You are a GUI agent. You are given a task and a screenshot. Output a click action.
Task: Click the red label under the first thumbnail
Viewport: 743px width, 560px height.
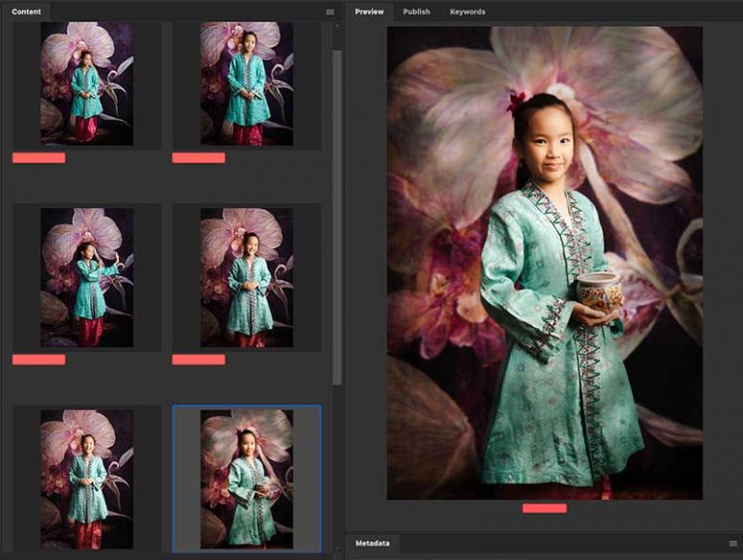click(x=39, y=158)
